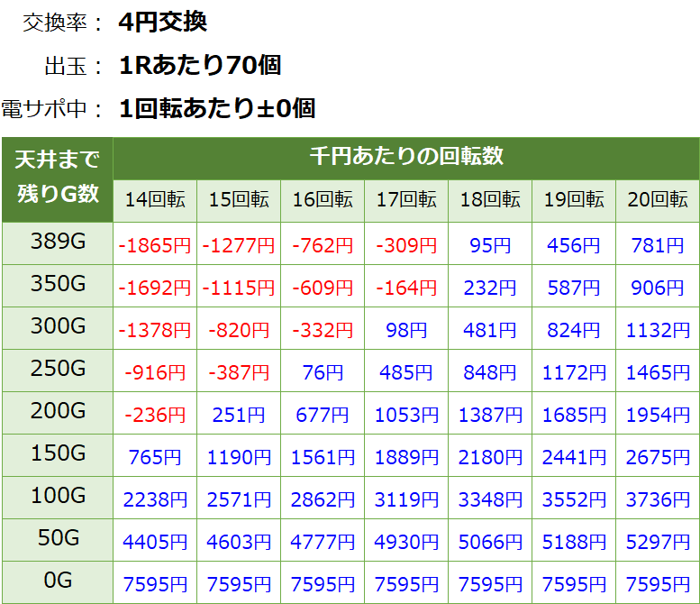The image size is (700, 604).
Task: Click the 76円 cell
Action: coord(323,371)
